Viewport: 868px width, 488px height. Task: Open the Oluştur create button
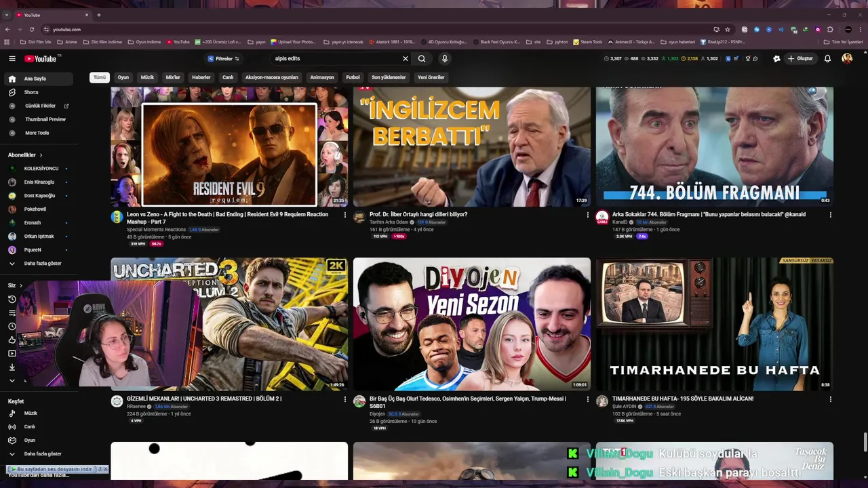click(800, 59)
